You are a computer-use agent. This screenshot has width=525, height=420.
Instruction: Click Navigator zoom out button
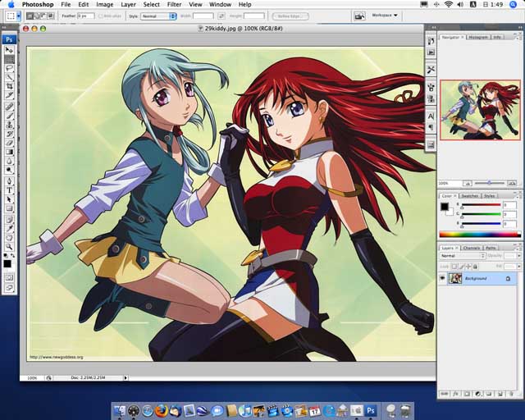pos(468,184)
